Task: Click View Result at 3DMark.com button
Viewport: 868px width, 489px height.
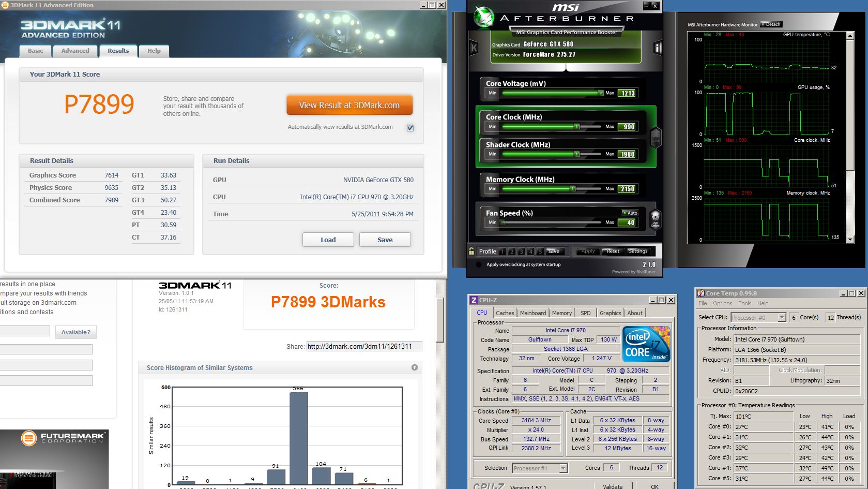Action: click(x=349, y=105)
